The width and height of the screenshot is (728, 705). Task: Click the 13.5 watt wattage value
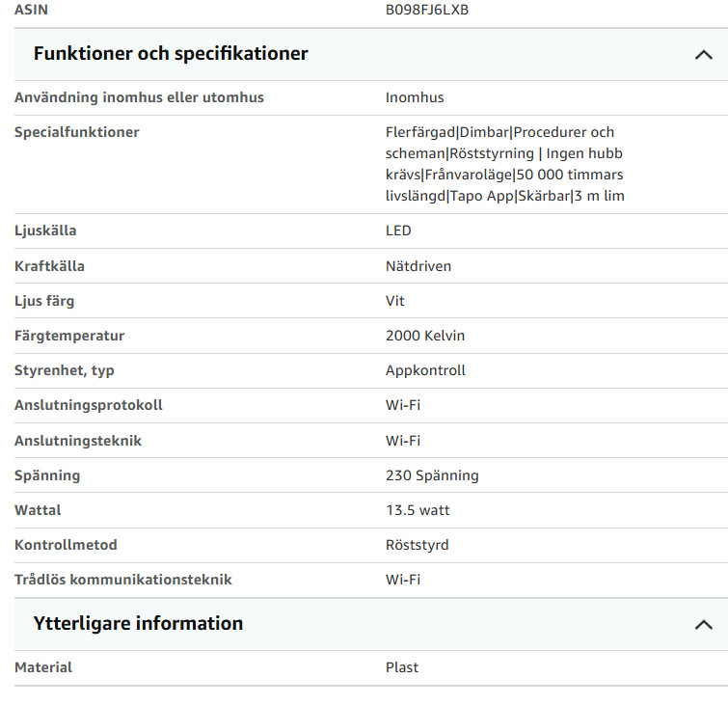coord(418,510)
